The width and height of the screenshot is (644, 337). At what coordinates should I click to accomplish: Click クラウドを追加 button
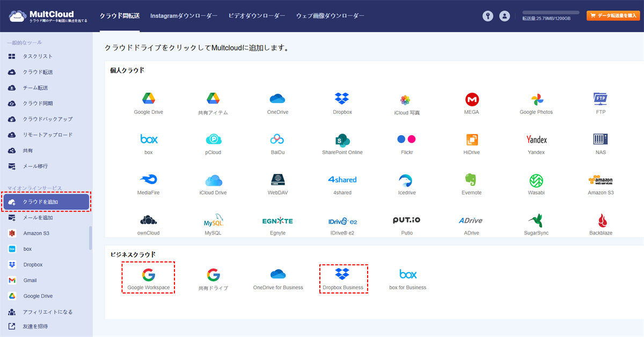tap(46, 202)
